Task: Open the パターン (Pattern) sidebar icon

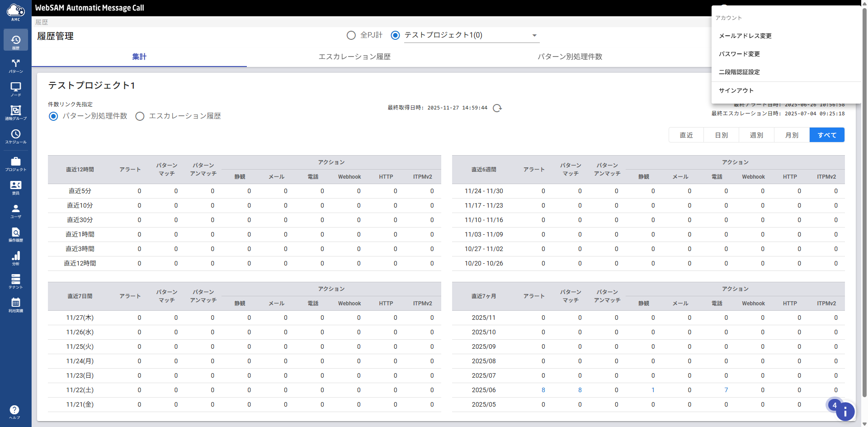Action: pos(16,65)
